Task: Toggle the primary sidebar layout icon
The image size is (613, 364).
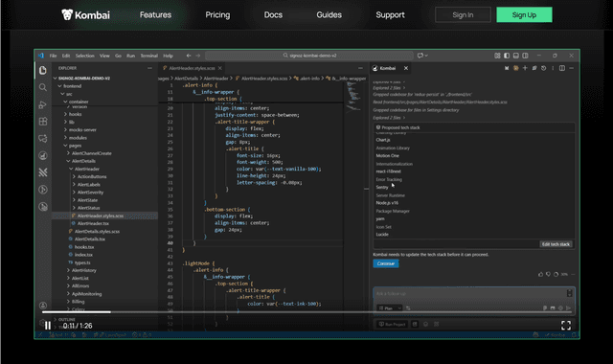Action: 507,56
